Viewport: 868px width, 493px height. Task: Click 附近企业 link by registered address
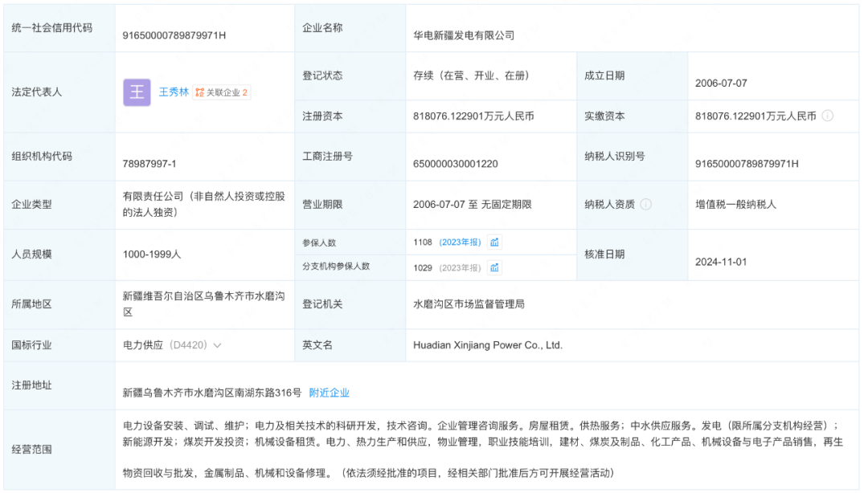(330, 393)
